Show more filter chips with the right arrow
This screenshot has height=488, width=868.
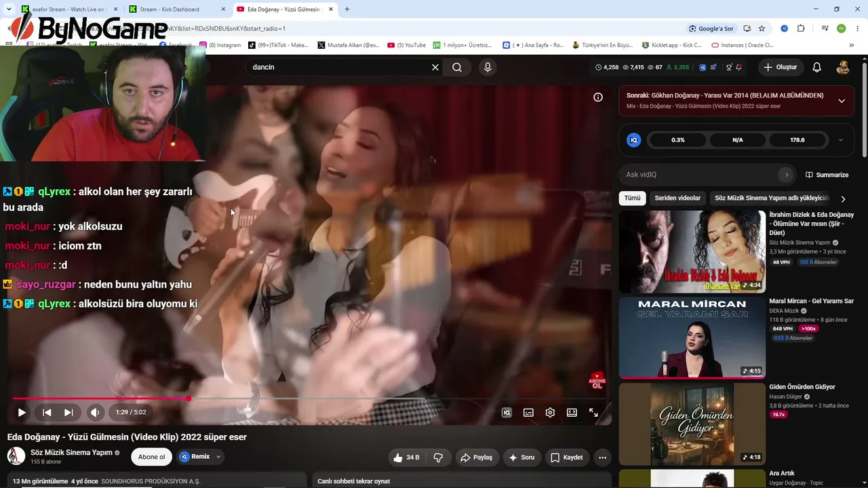coord(843,199)
